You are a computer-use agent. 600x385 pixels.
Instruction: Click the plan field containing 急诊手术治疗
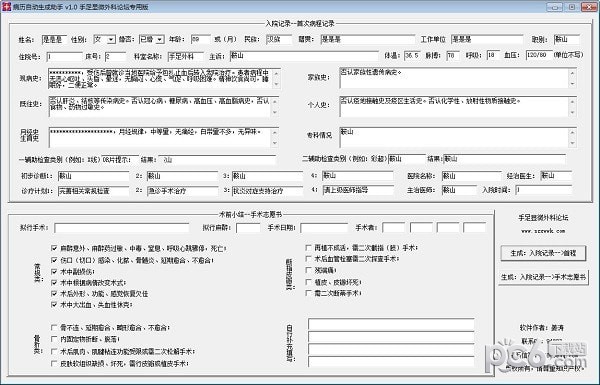[183, 191]
